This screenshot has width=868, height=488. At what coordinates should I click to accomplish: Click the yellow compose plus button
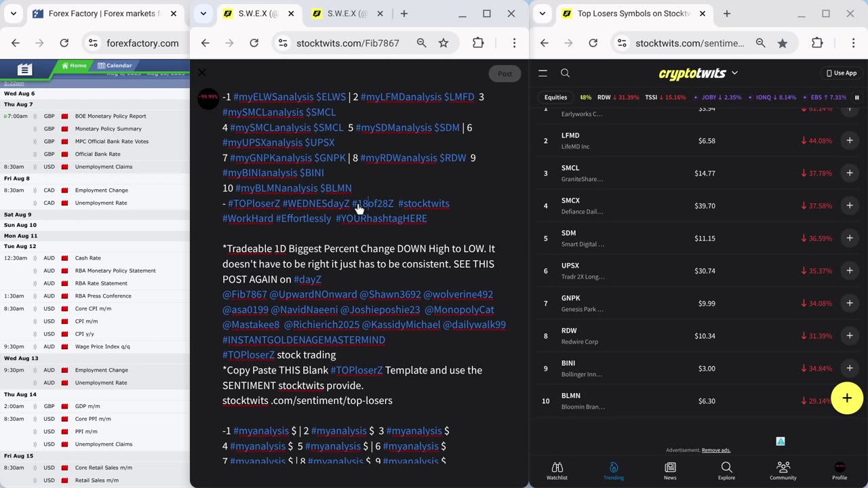pyautogui.click(x=847, y=398)
